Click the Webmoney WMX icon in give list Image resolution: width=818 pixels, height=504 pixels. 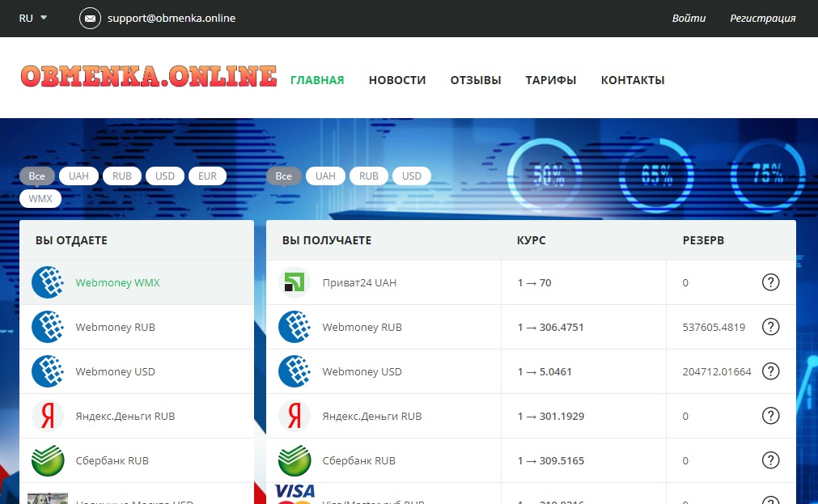coord(48,282)
